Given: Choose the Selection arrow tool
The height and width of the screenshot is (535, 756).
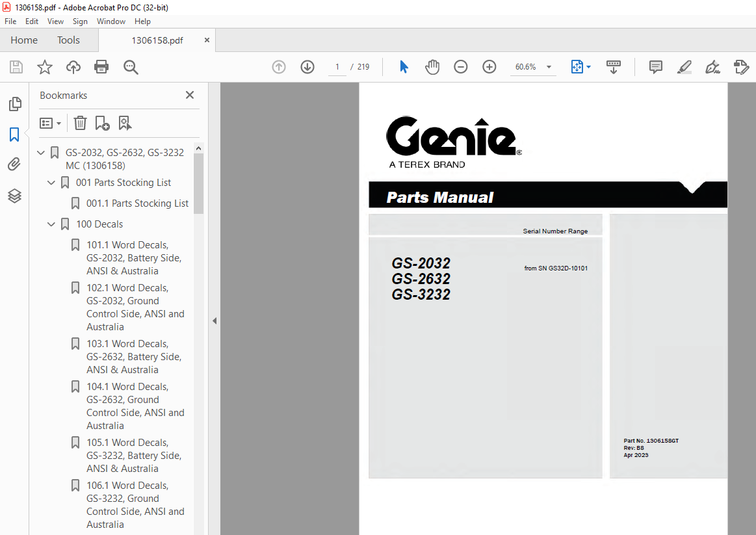Looking at the screenshot, I should coord(404,67).
